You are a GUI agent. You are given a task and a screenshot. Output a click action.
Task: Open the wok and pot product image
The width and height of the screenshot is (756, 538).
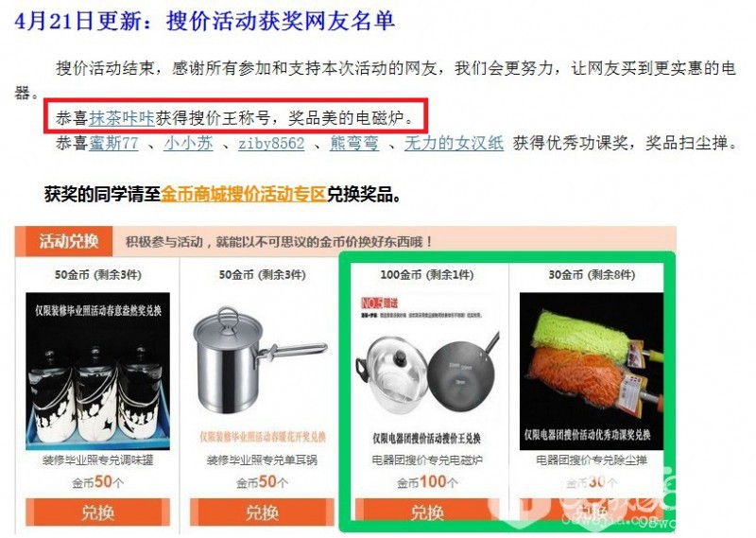pyautogui.click(x=427, y=371)
